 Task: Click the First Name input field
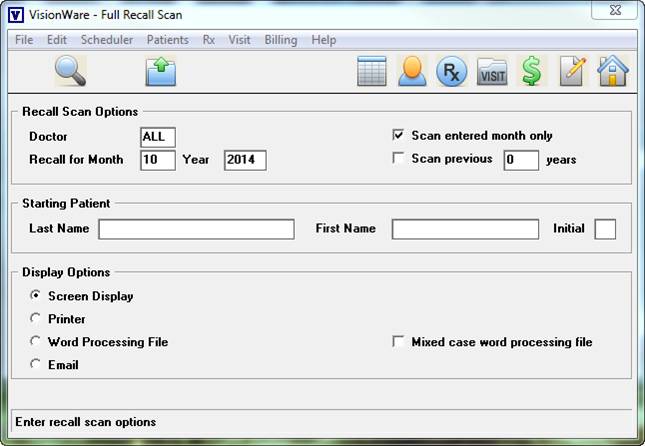(465, 229)
